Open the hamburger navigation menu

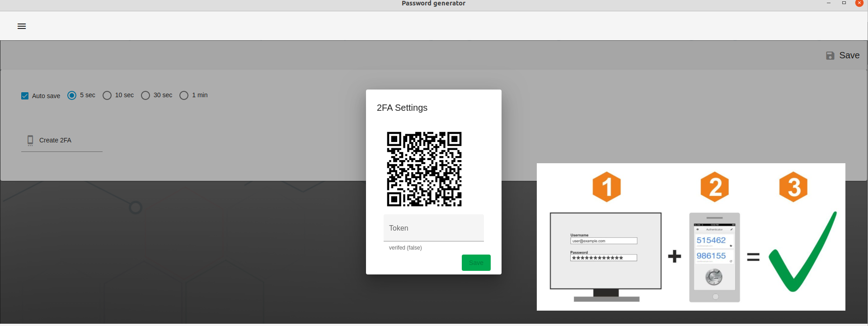point(22,26)
